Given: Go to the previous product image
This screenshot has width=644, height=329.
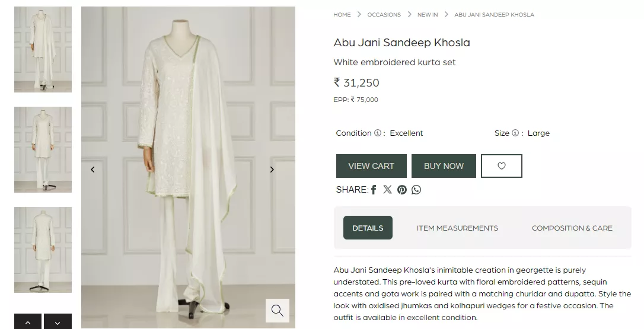Looking at the screenshot, I should (93, 170).
